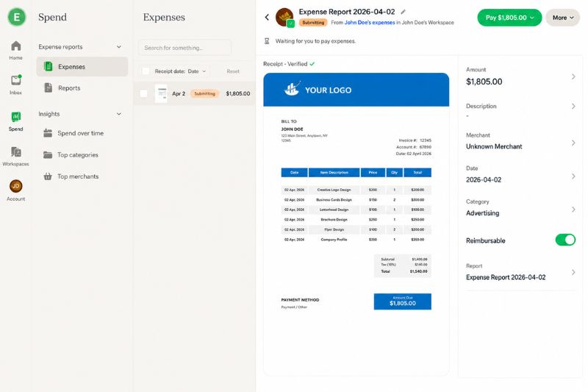This screenshot has width=588, height=392.
Task: Click the receipt invoice image preview
Action: click(x=356, y=223)
